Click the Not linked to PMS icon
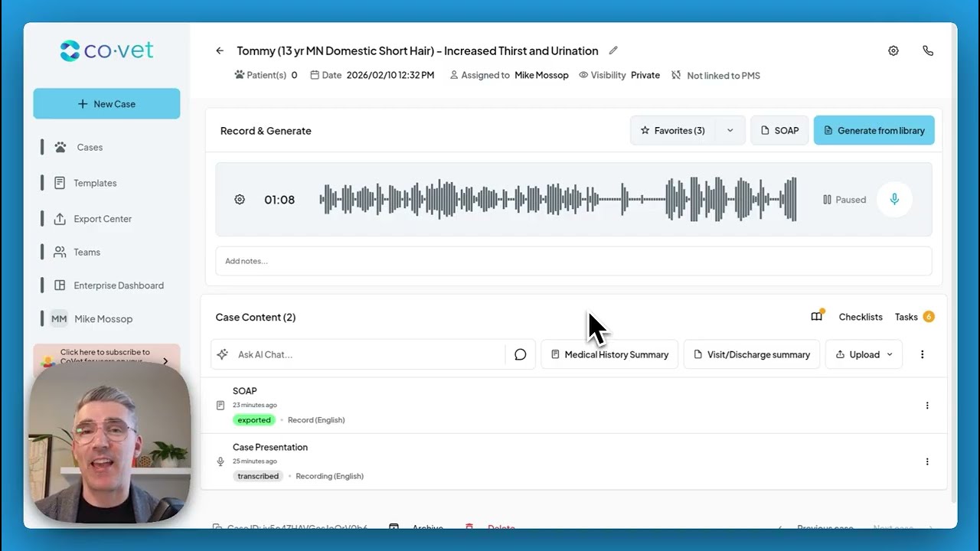Viewport: 980px width, 551px height. (676, 75)
